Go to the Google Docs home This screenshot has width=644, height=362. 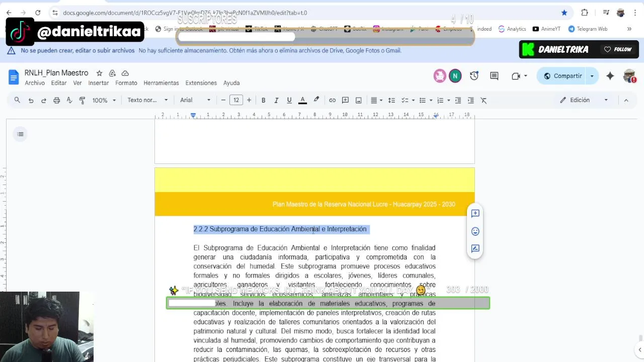(14, 77)
